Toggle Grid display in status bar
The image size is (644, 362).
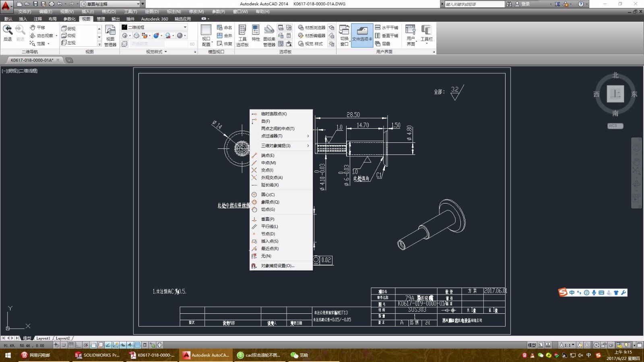[x=71, y=345]
